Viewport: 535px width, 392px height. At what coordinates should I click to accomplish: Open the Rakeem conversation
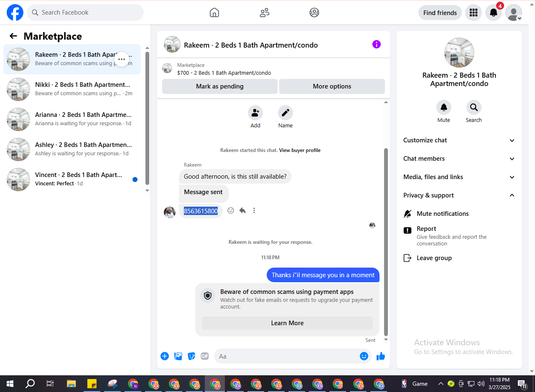[x=72, y=59]
